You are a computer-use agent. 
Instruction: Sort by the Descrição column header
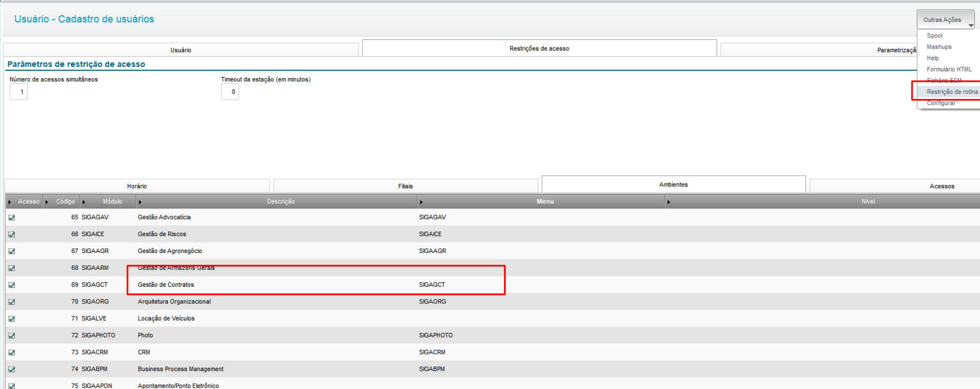[x=277, y=201]
